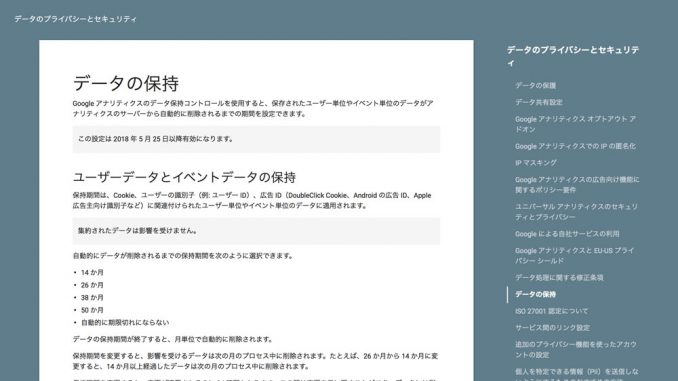This screenshot has width=678, height=381.
Task: Open ユニバーサル アナリティクスのセキュリティとプライバシー
Action: (576, 212)
